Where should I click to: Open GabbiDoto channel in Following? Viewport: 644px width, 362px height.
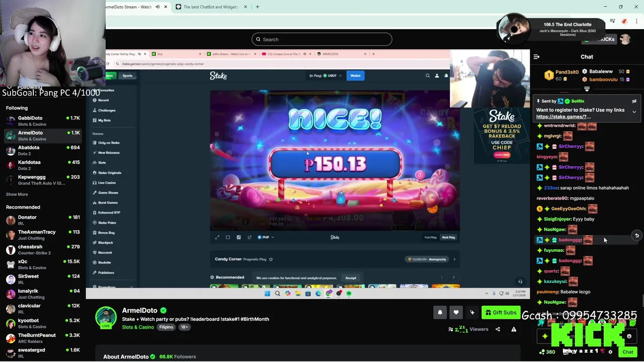coord(43,121)
